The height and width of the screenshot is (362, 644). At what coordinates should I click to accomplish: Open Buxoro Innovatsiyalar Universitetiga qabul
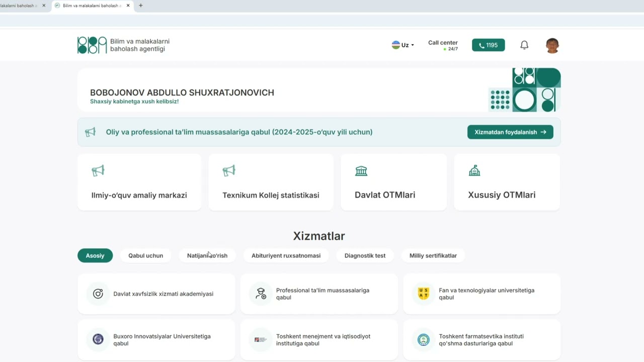pos(156,340)
